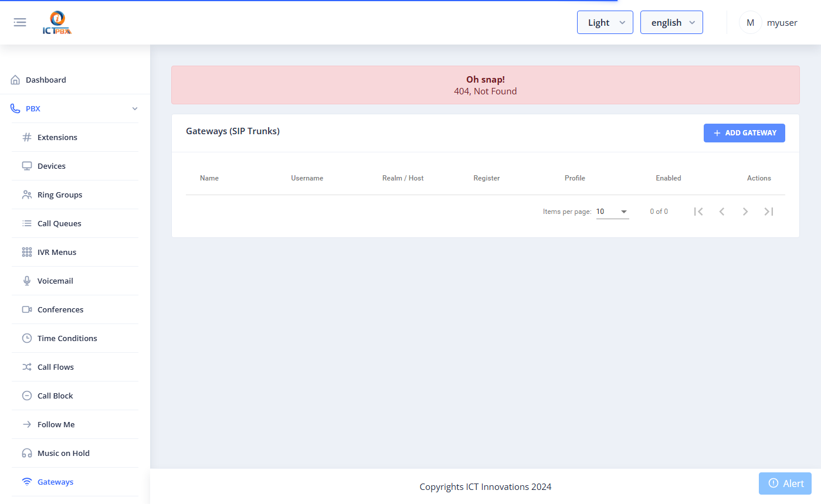Open Items per page dropdown
Viewport: 821px width, 504px height.
tap(613, 212)
